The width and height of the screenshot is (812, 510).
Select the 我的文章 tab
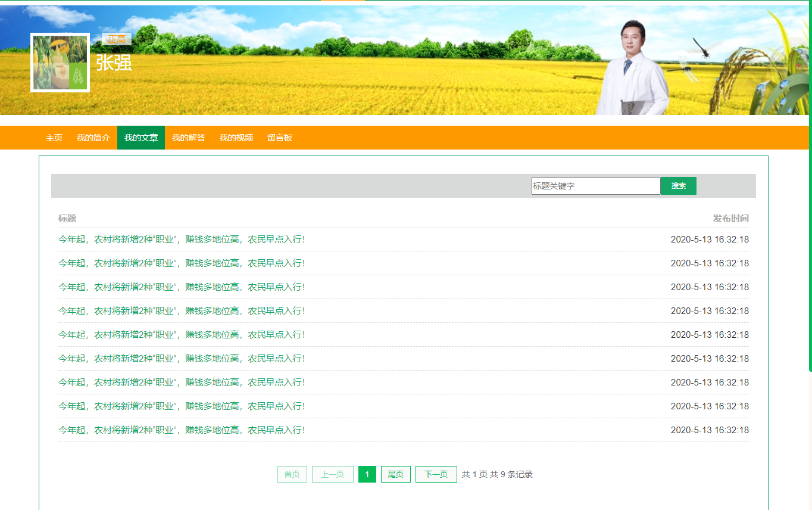pos(141,138)
